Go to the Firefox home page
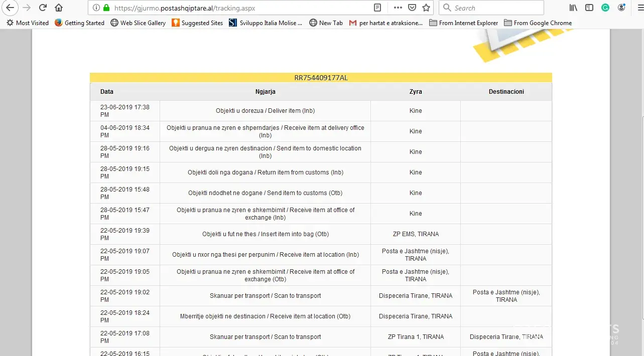 point(59,8)
